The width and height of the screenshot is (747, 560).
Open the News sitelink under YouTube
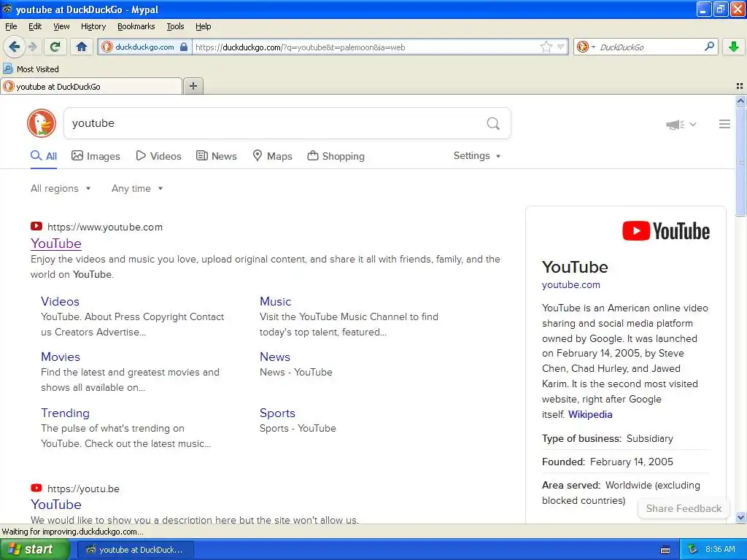(x=275, y=357)
